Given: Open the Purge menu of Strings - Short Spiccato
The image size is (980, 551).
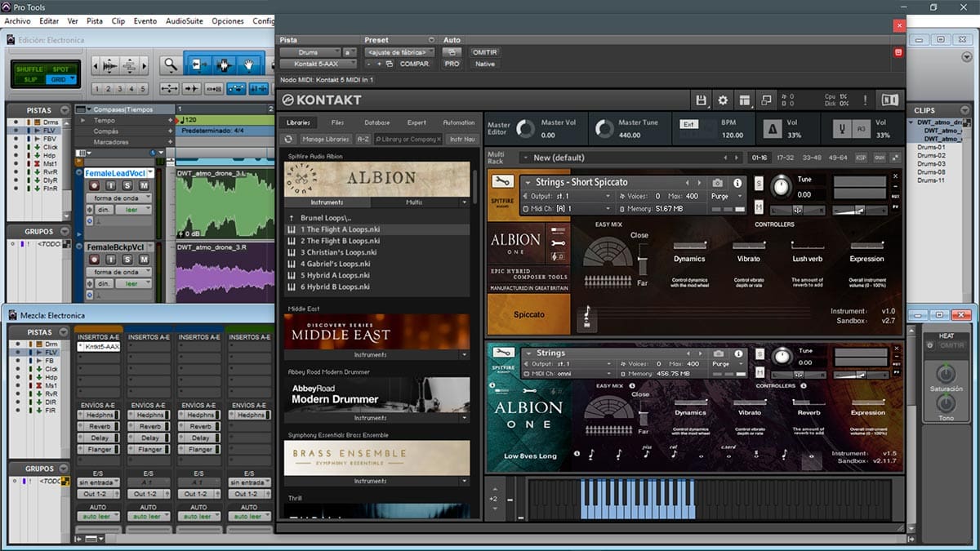Looking at the screenshot, I should point(725,196).
